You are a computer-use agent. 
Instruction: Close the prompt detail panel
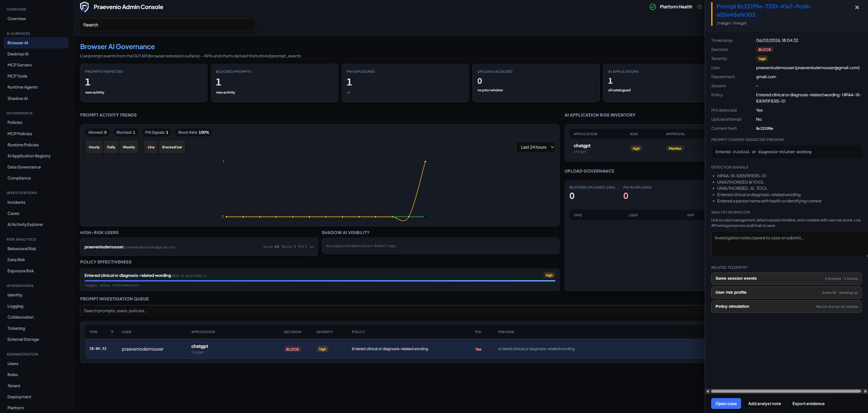(x=857, y=7)
